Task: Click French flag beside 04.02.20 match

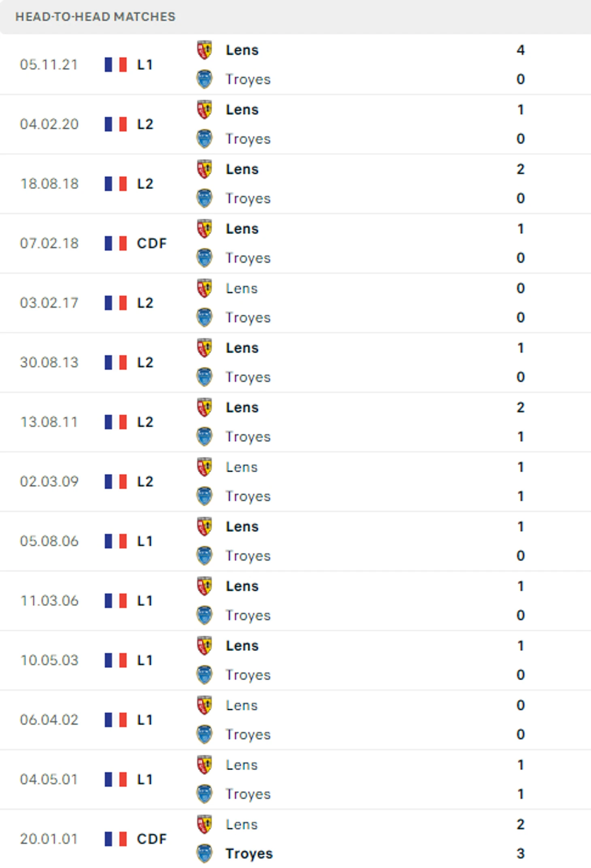Action: tap(115, 124)
